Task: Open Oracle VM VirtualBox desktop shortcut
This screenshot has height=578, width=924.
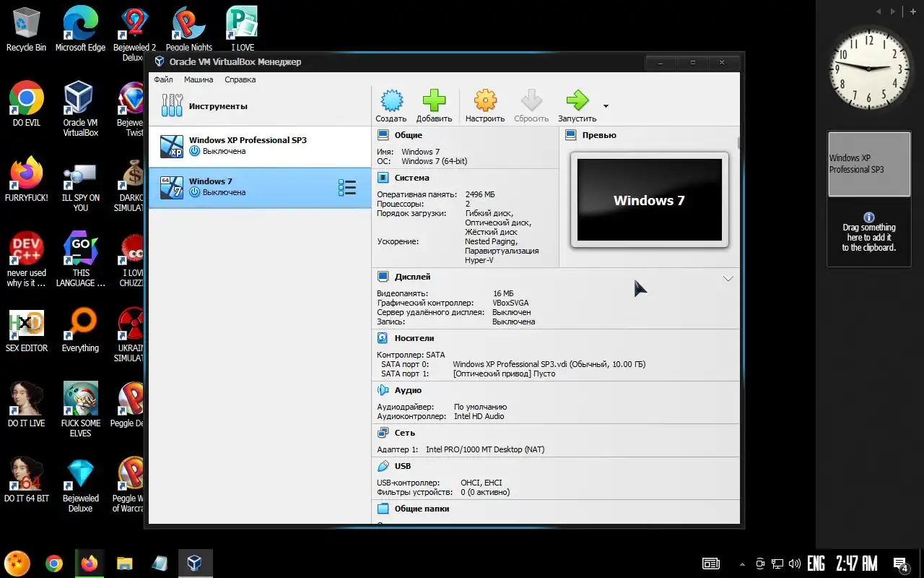Action: click(x=80, y=109)
